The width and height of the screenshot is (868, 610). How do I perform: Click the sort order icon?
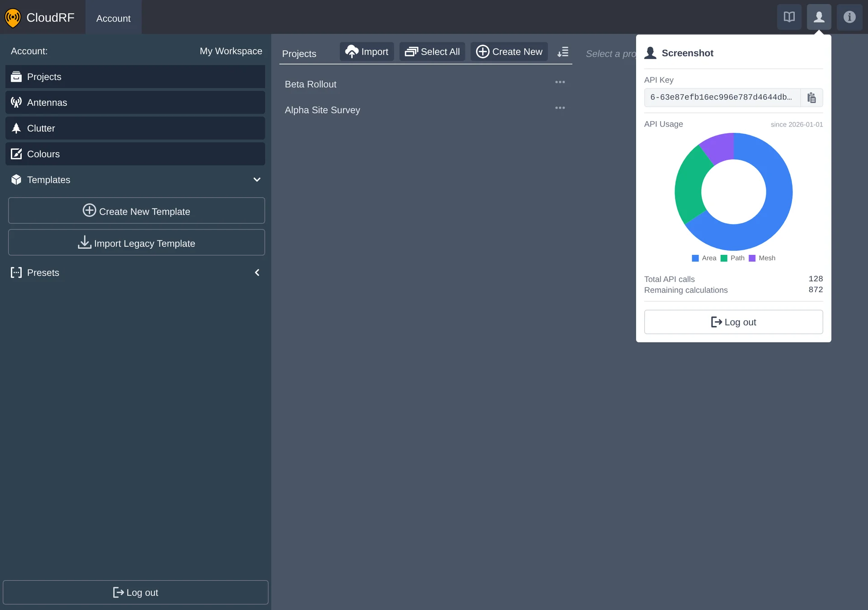[x=563, y=52]
